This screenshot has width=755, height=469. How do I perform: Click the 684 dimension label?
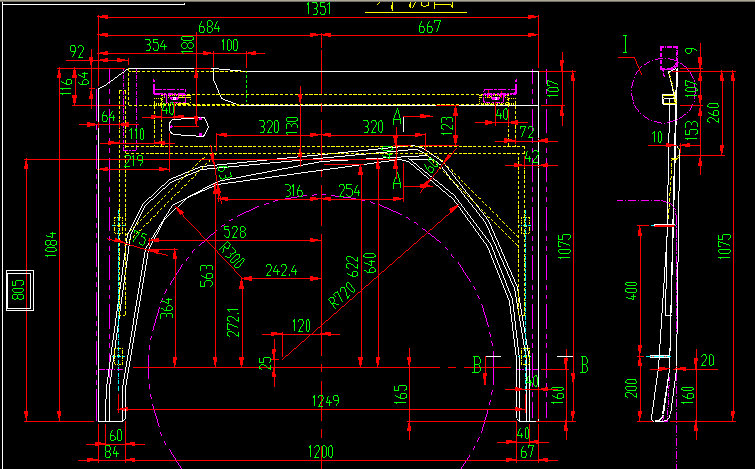click(x=208, y=28)
